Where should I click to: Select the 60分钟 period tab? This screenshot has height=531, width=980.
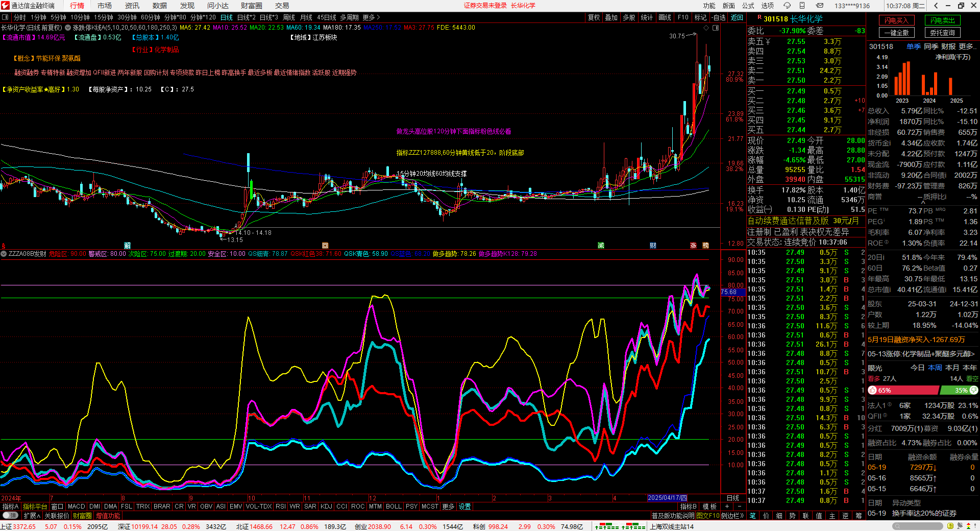(x=151, y=17)
